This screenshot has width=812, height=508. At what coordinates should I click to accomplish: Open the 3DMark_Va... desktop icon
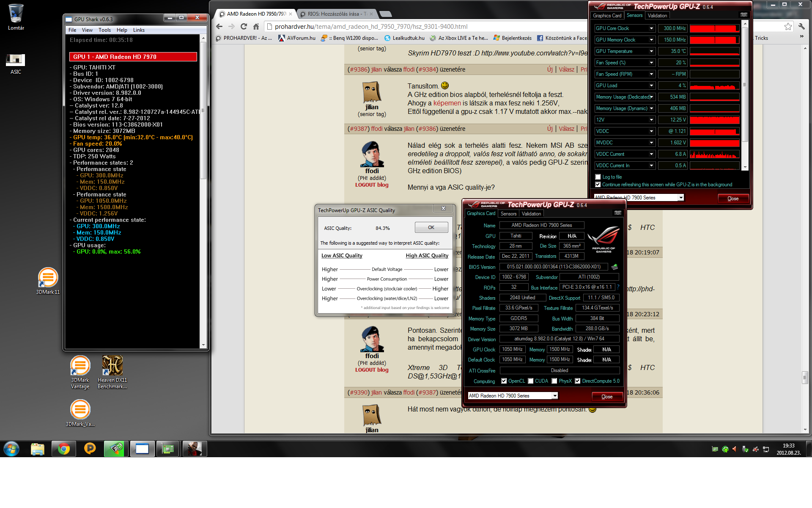click(x=80, y=414)
